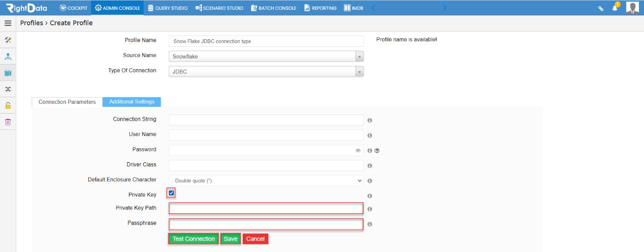This screenshot has width=644, height=252.
Task: Open the hamburger menu icon
Action: pyautogui.click(x=7, y=23)
